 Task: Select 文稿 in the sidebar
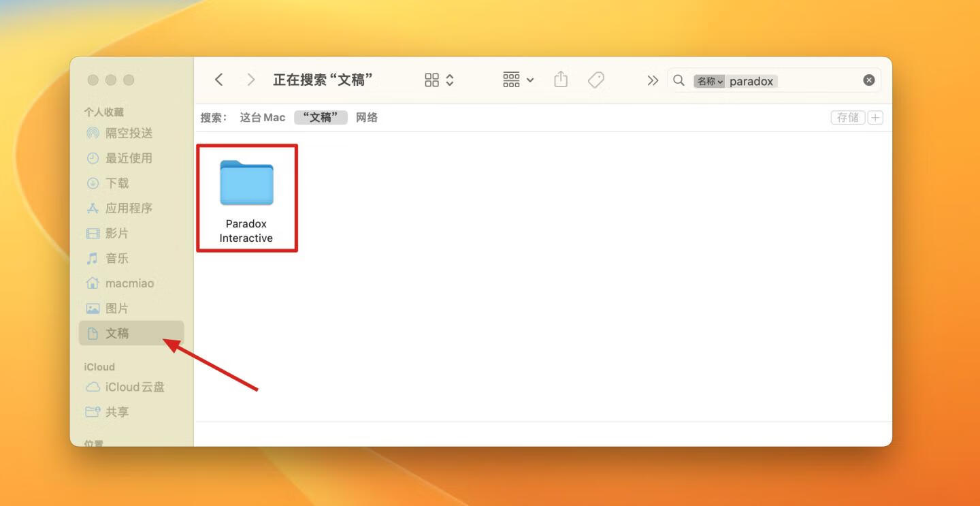pyautogui.click(x=131, y=333)
